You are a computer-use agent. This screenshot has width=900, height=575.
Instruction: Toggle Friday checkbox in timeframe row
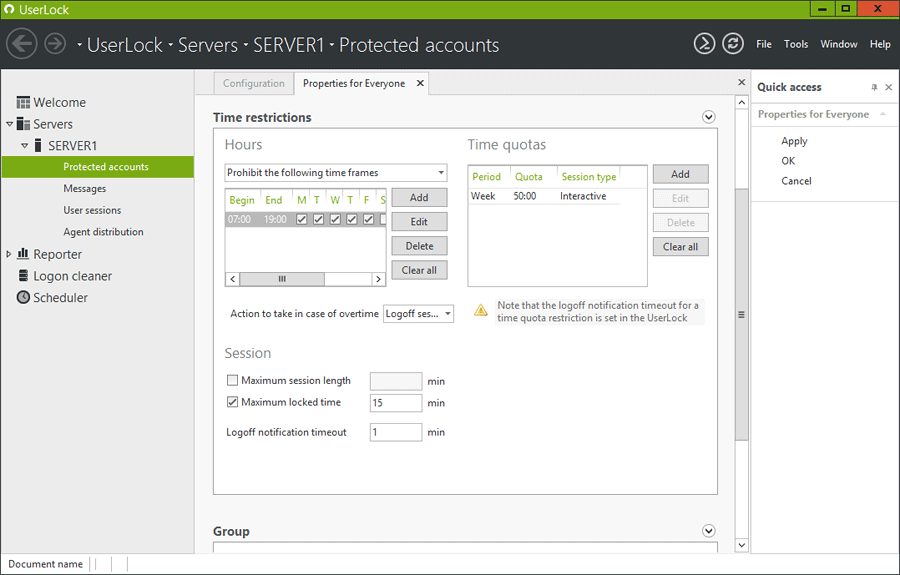[x=368, y=219]
